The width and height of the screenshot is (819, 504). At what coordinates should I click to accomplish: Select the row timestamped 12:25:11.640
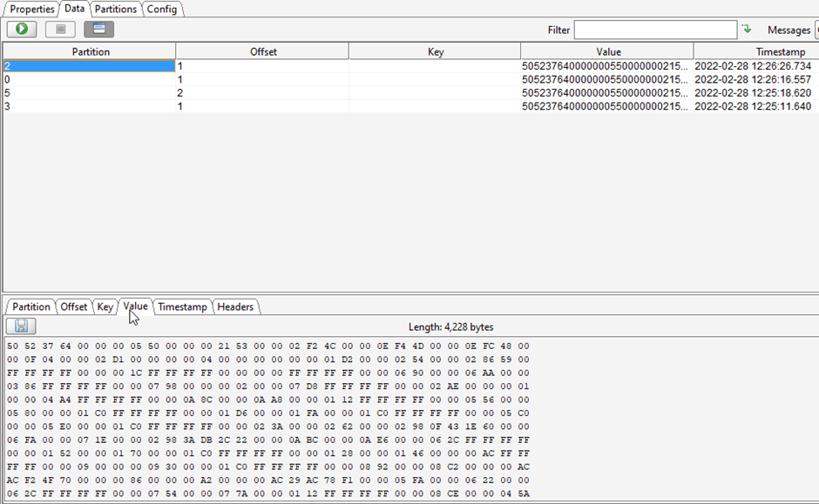[261, 106]
